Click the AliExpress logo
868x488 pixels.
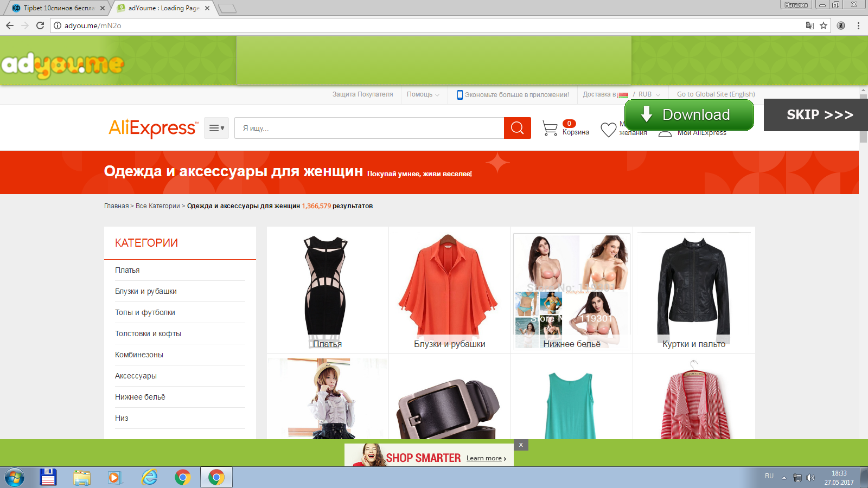[154, 128]
